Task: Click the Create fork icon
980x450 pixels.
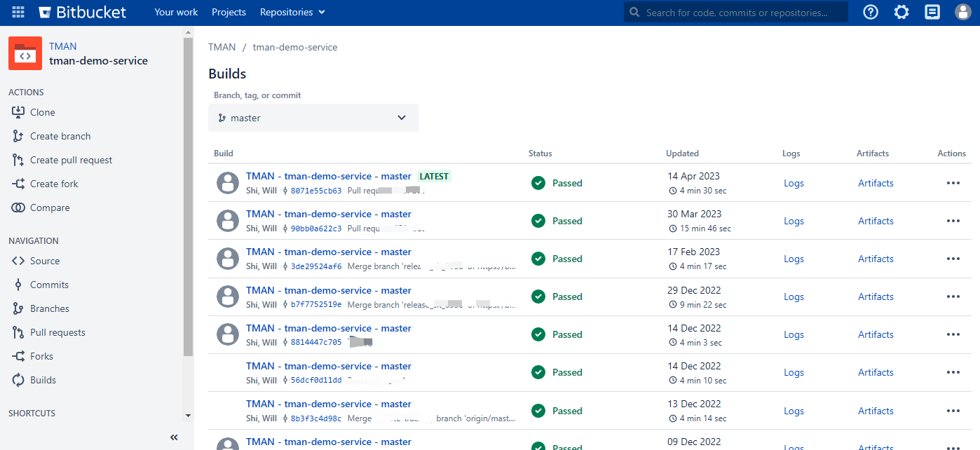Action: point(18,184)
